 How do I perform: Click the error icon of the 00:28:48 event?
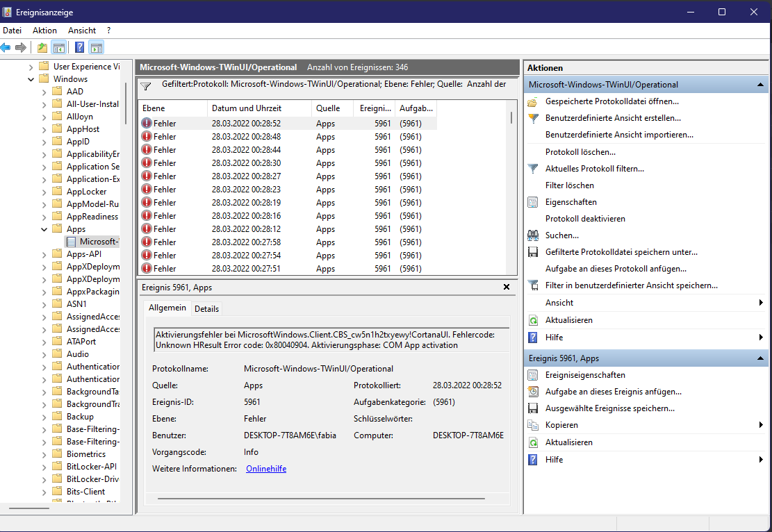[146, 136]
